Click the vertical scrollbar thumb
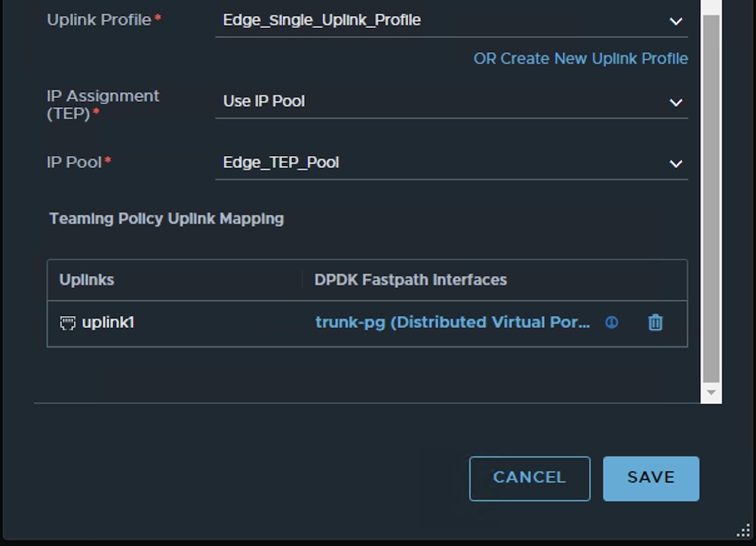This screenshot has width=756, height=546. tap(711, 196)
